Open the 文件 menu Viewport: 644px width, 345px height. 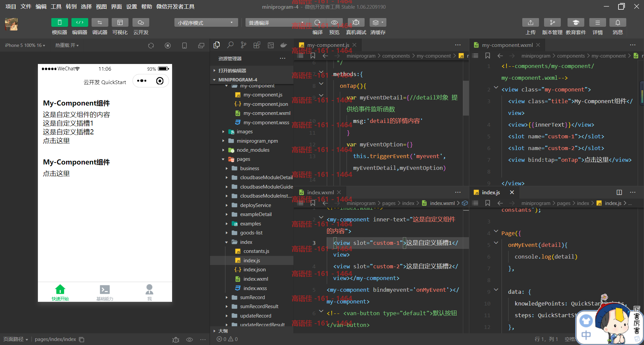(x=26, y=7)
